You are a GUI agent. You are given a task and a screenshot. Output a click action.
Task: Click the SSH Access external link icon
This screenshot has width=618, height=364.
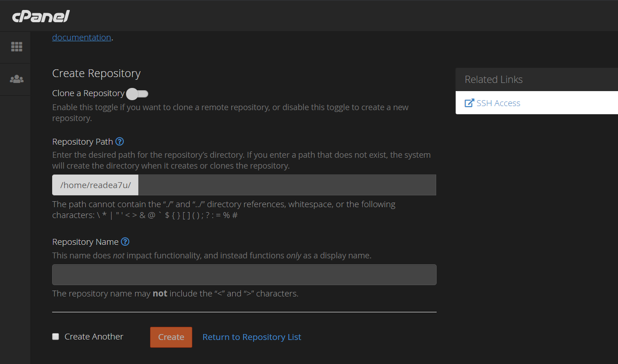click(469, 103)
